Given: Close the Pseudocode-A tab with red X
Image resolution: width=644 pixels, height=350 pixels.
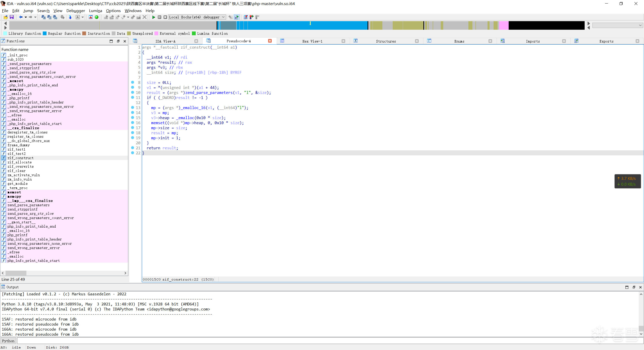Looking at the screenshot, I should tap(270, 41).
